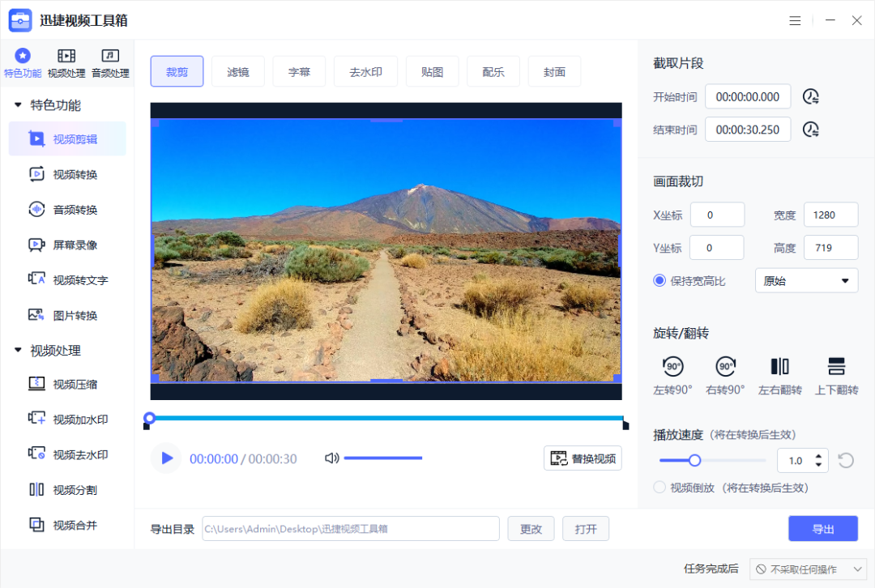Click 更改 to change export directory

coord(531,529)
